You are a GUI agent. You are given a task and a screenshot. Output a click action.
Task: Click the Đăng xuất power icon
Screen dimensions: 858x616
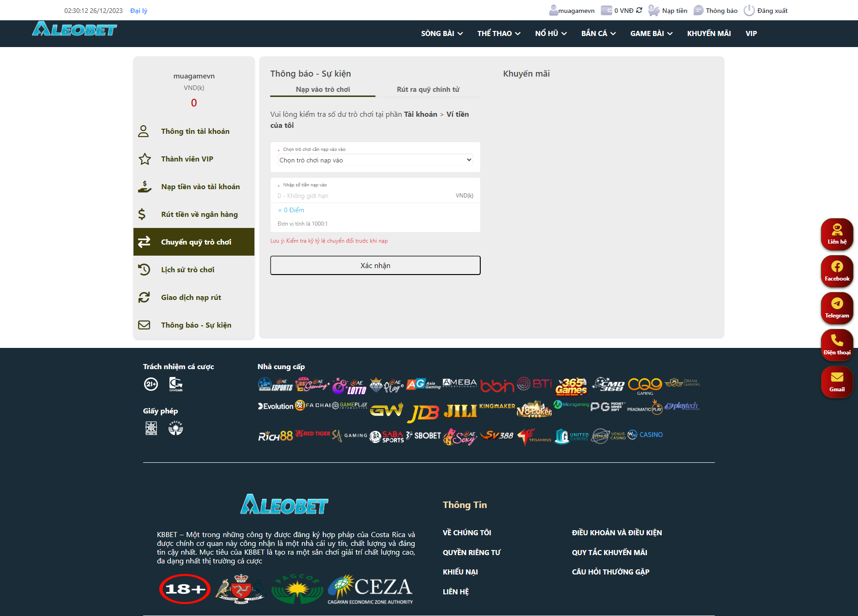point(749,10)
